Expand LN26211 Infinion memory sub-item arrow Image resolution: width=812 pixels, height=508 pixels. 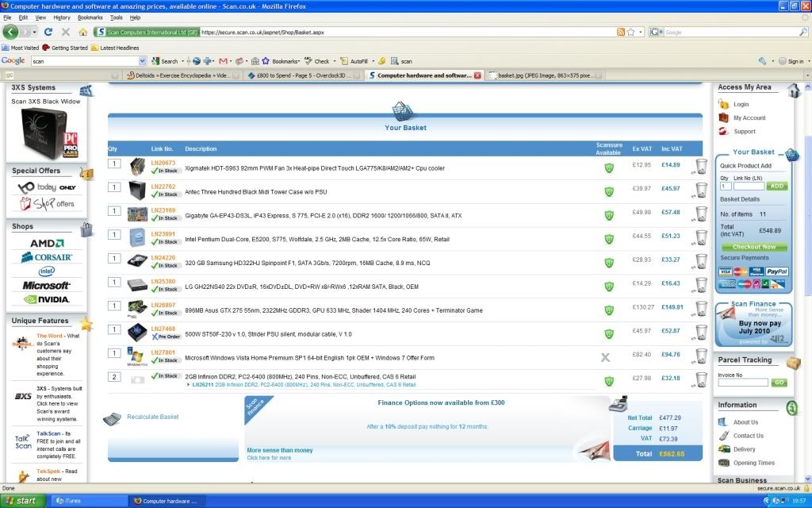coord(188,385)
